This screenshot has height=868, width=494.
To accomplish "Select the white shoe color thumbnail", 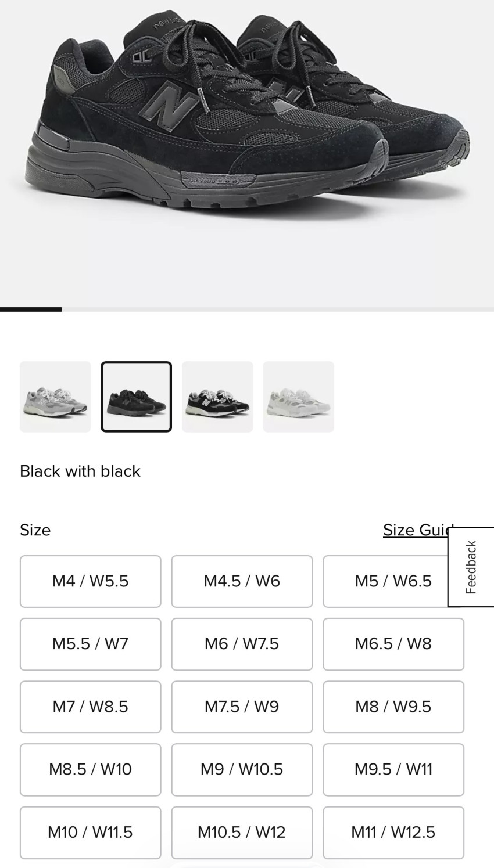I will 299,397.
